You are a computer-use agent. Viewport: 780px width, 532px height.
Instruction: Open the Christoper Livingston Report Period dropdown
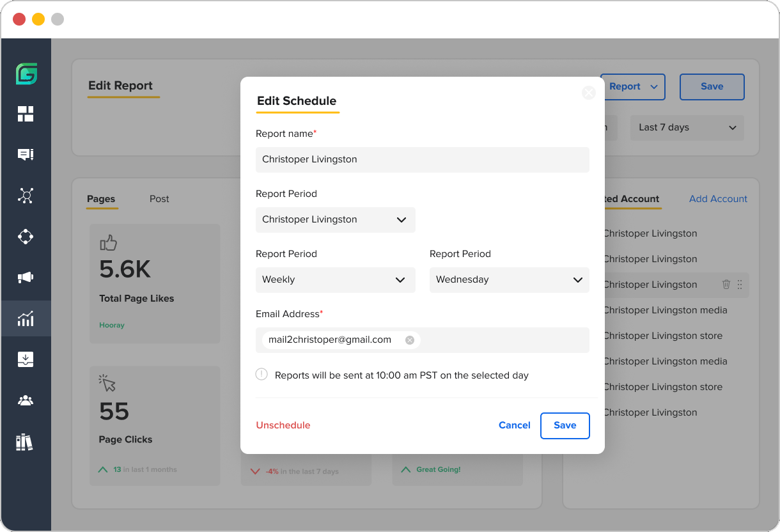(x=336, y=219)
